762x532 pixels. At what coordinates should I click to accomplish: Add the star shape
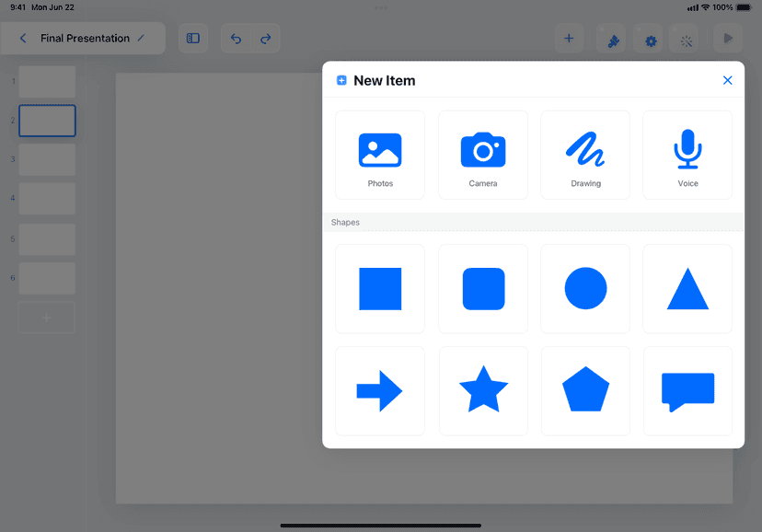coord(483,391)
